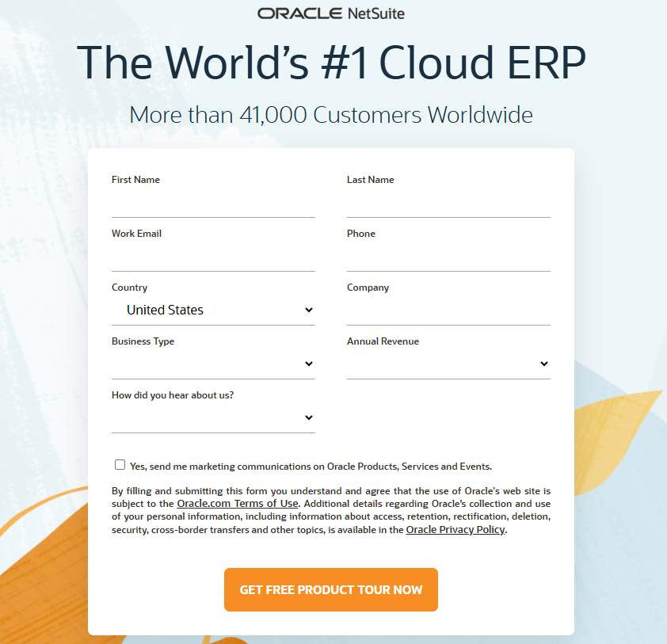The image size is (667, 644).
Task: Open the Oracle Privacy Policy link
Action: coord(455,530)
